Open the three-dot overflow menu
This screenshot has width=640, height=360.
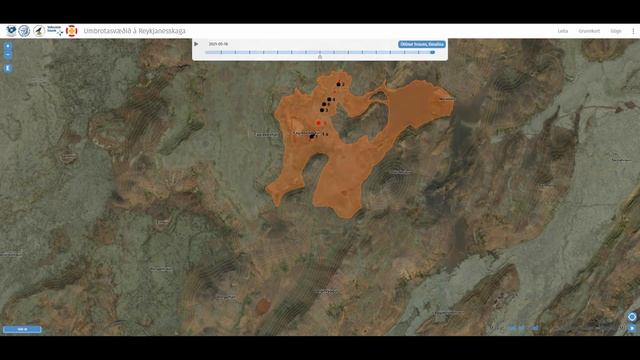pos(633,31)
